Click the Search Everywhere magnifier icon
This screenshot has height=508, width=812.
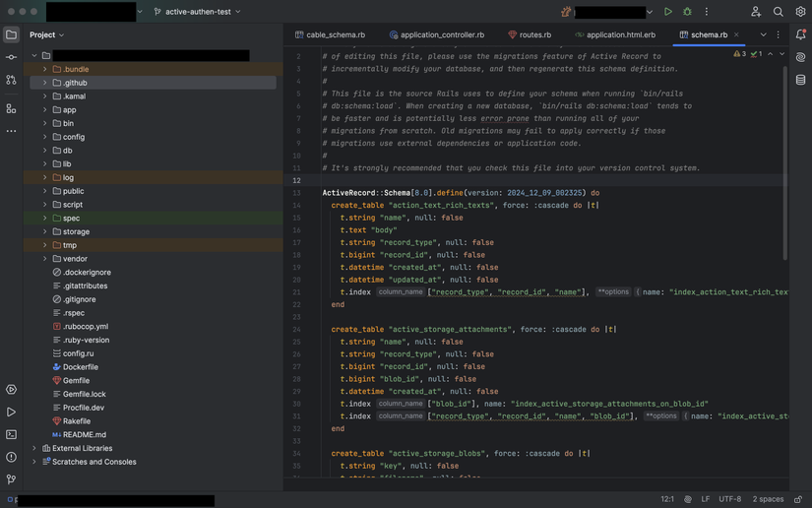(x=778, y=12)
